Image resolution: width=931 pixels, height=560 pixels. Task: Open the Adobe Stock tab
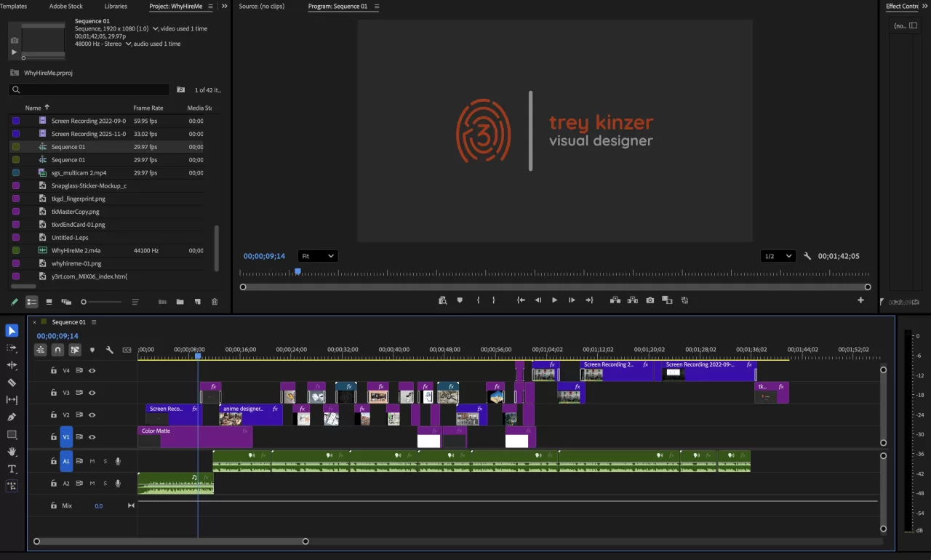click(x=65, y=7)
